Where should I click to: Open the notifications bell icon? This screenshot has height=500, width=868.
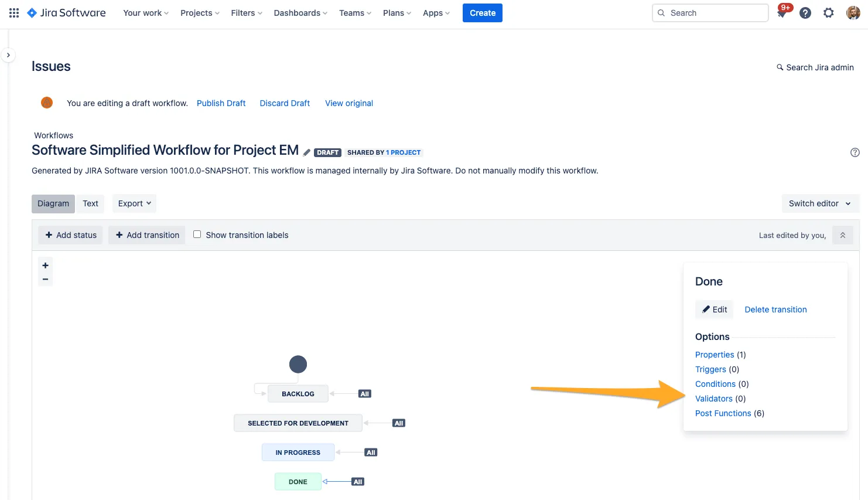tap(782, 13)
